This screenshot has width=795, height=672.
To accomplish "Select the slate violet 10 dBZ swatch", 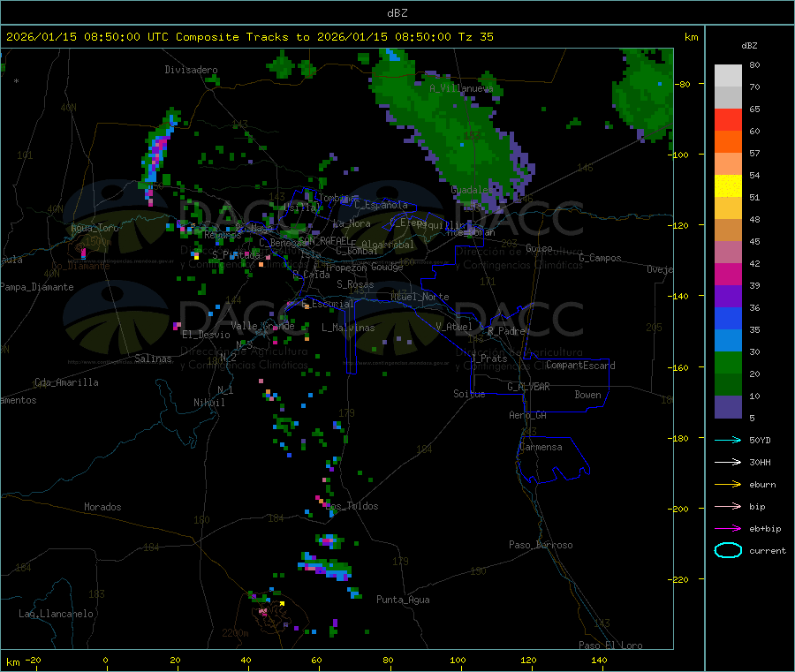I will pyautogui.click(x=728, y=407).
